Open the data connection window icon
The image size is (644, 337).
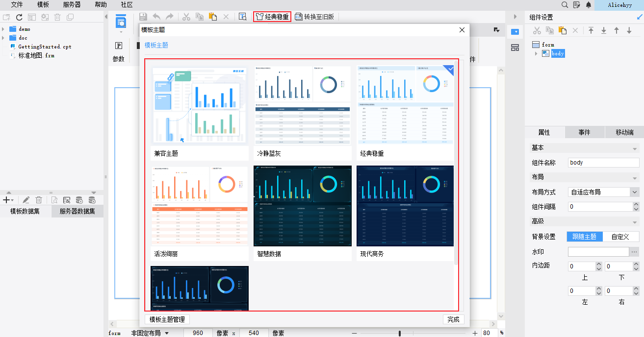(x=66, y=200)
